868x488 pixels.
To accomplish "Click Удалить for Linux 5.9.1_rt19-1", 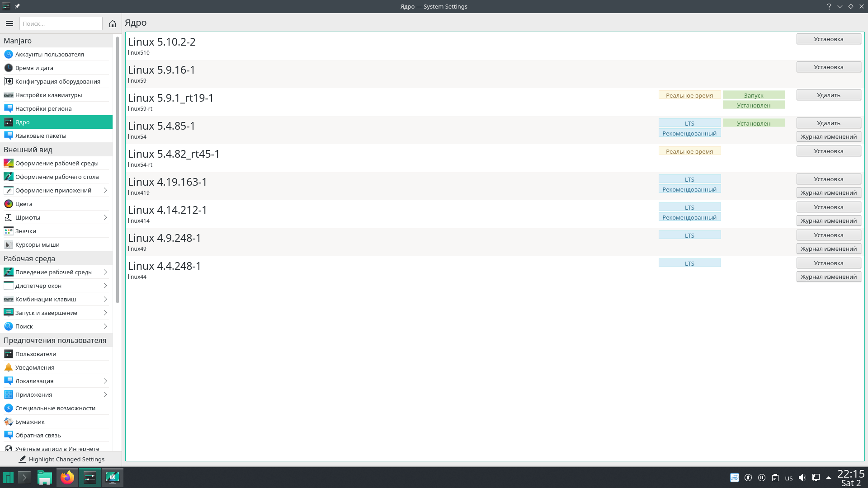I will [828, 95].
